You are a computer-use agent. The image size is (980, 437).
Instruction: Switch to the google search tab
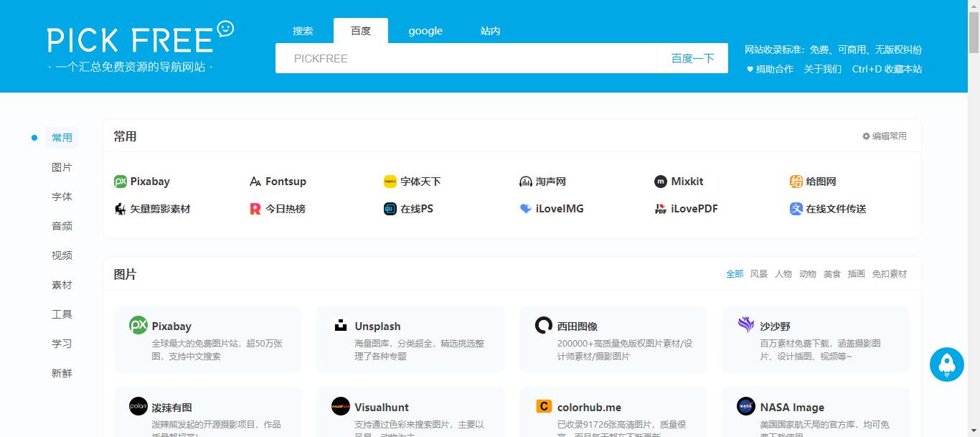point(425,31)
